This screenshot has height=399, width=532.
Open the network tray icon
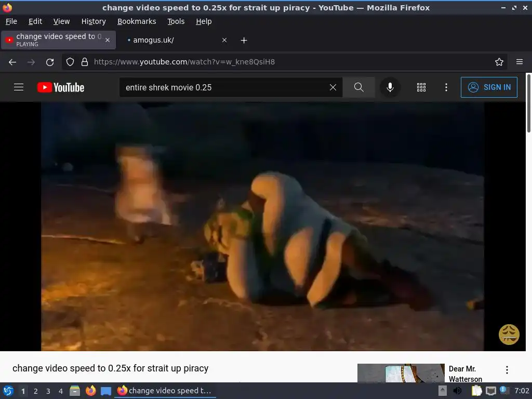(x=490, y=391)
